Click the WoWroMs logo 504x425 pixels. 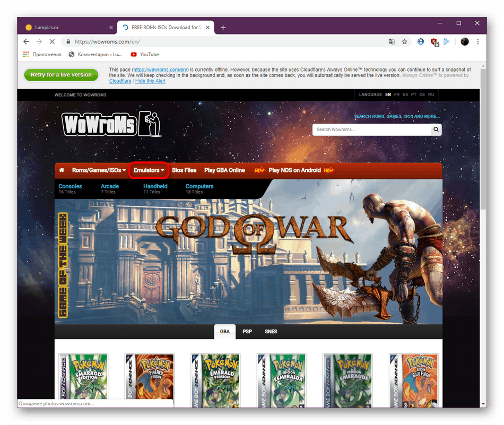[111, 124]
